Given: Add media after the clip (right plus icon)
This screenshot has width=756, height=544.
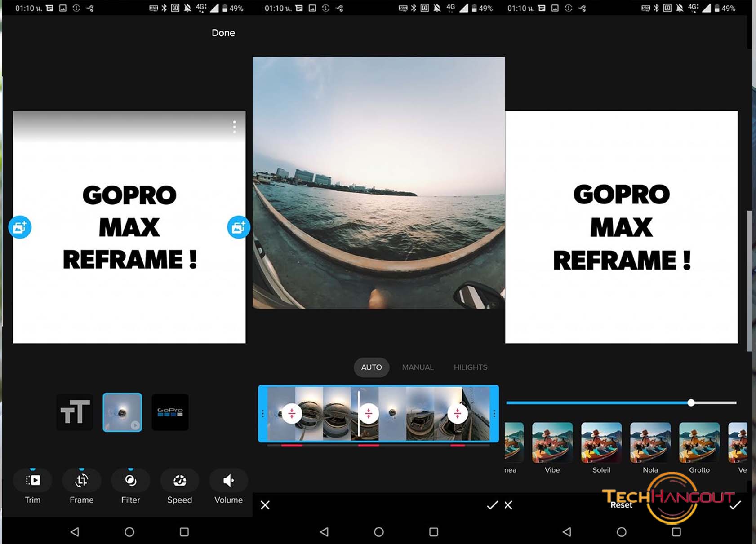Looking at the screenshot, I should [238, 227].
